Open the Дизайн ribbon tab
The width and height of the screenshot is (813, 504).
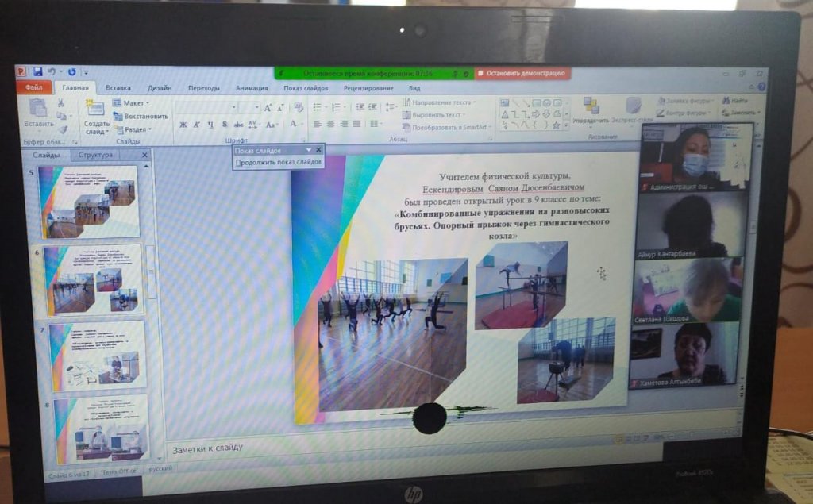pos(160,88)
